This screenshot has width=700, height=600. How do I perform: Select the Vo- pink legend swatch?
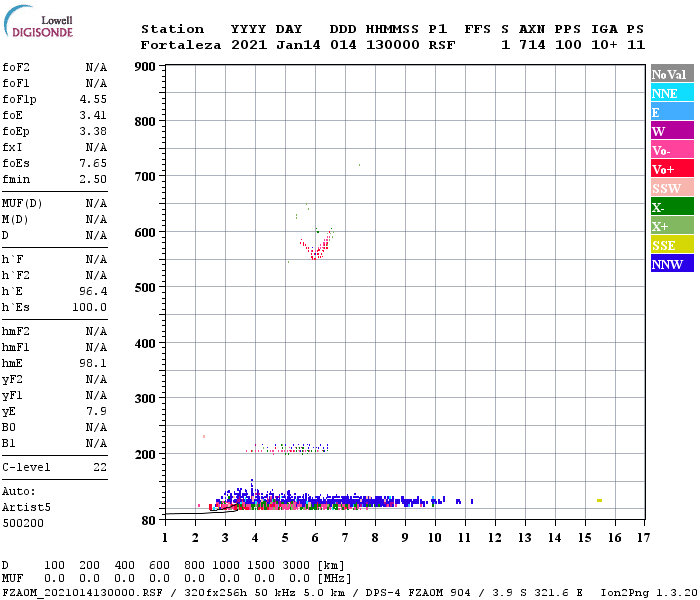tap(672, 150)
